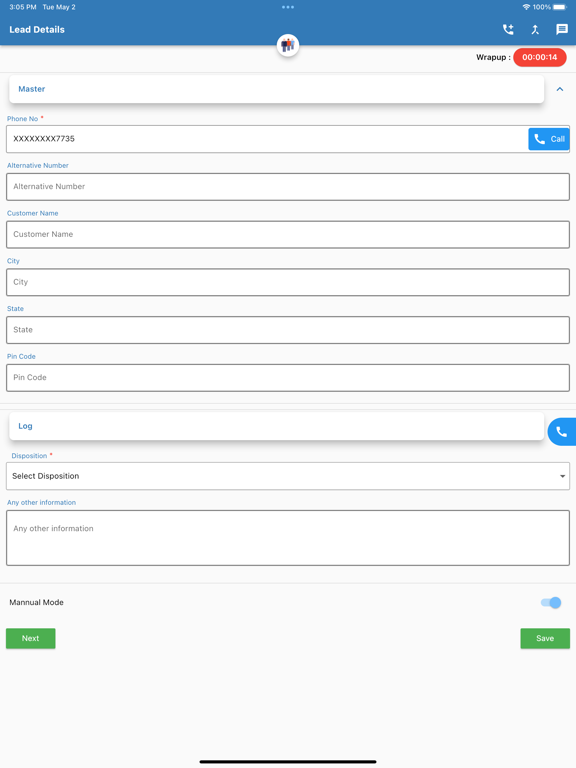
Task: Click the Wrapup timer 00:00:14 badge
Action: click(x=540, y=57)
